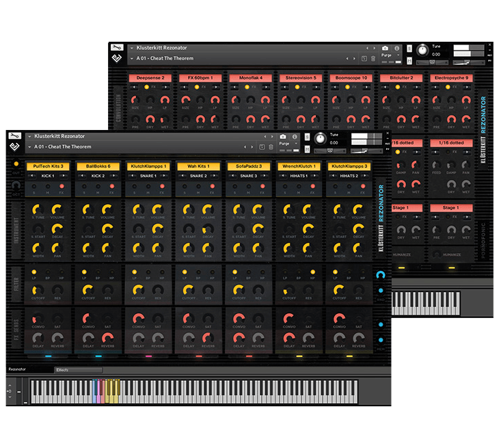Click the KlutchKlampps 3 button above HIHATS 2
The image size is (499, 448).
tap(349, 166)
